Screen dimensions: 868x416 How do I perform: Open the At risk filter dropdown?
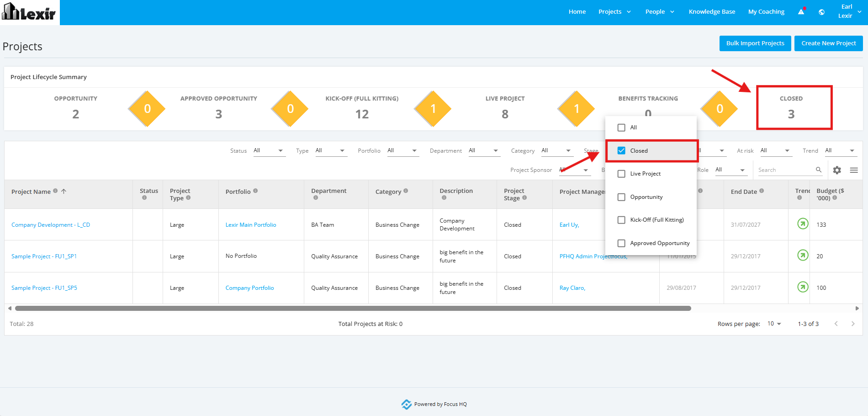(x=776, y=150)
